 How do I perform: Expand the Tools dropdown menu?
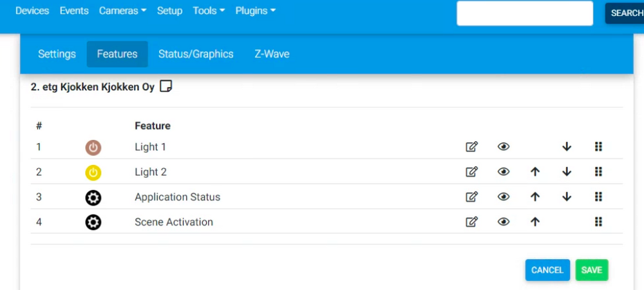click(x=209, y=11)
